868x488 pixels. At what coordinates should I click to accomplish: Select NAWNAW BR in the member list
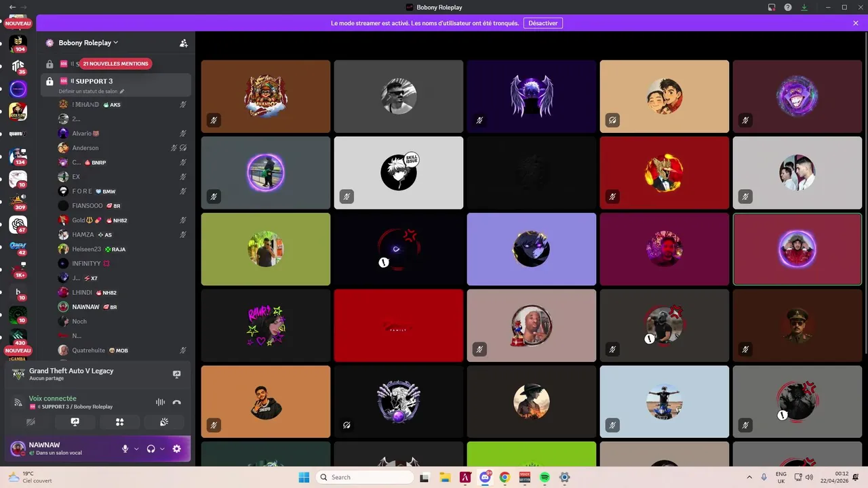(x=122, y=306)
